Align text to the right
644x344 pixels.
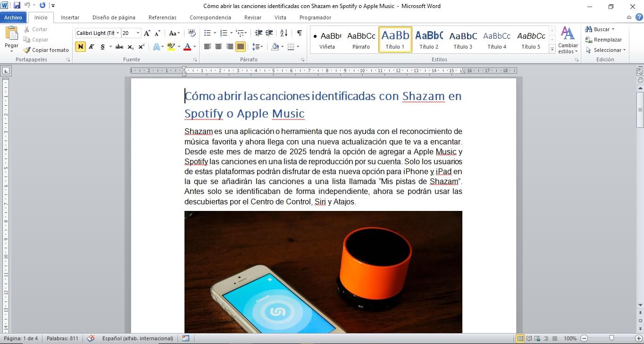coord(230,47)
